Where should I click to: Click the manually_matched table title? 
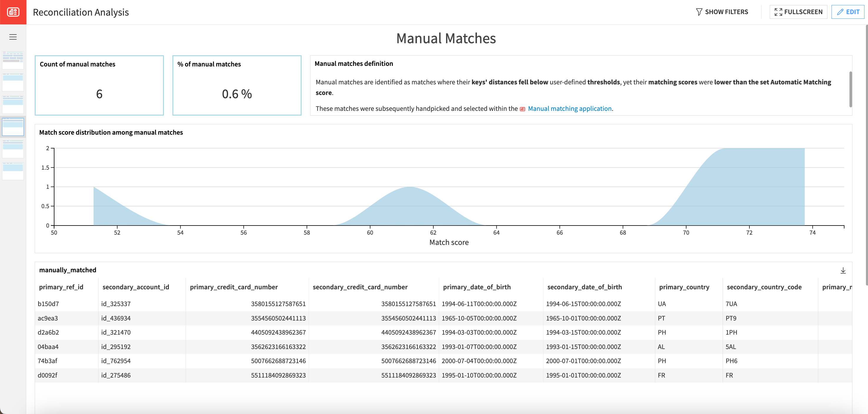tap(68, 270)
